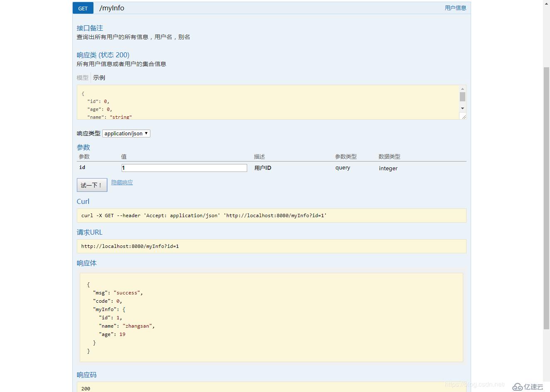Click the query parameter type cell
Viewport: 550px width, 392px height.
pos(343,168)
